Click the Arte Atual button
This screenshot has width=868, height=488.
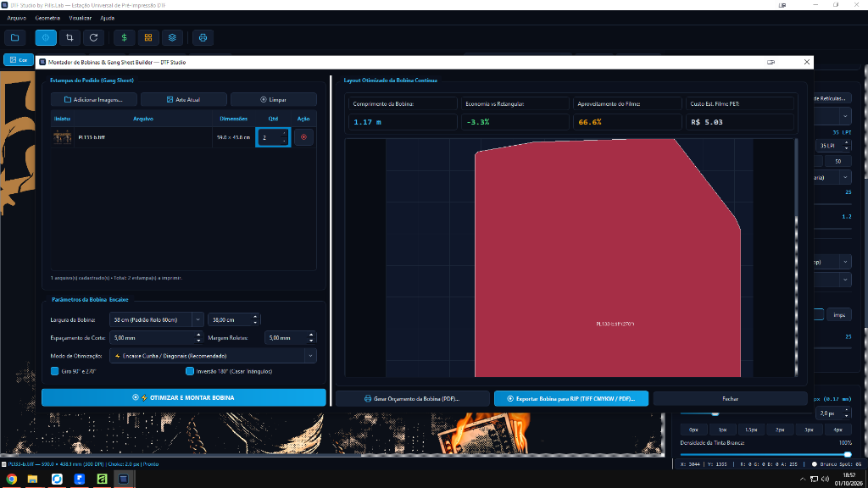point(184,100)
